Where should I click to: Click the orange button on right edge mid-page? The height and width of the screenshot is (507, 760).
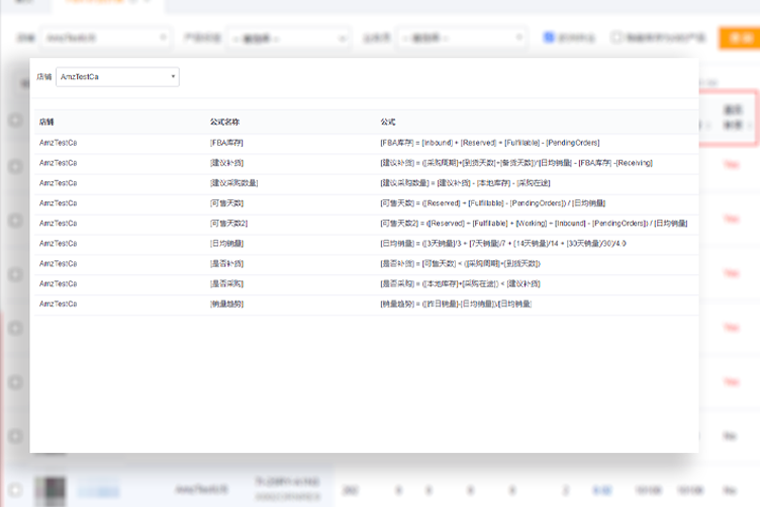pos(731,327)
